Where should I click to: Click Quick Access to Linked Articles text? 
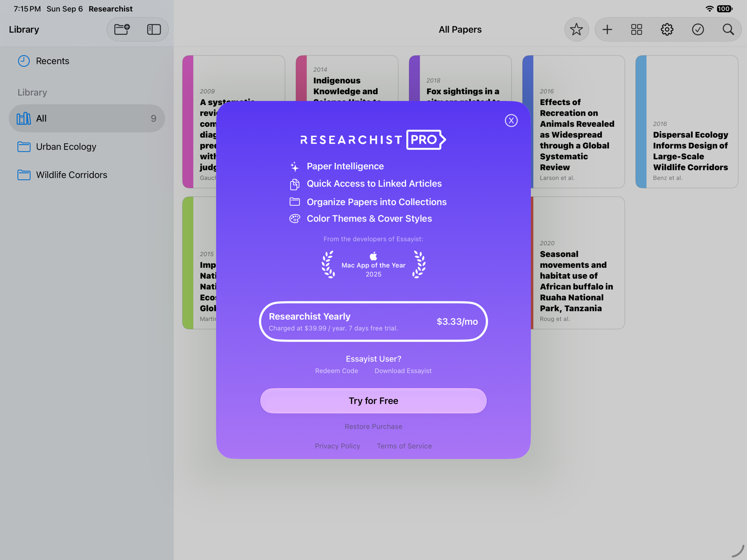[374, 184]
